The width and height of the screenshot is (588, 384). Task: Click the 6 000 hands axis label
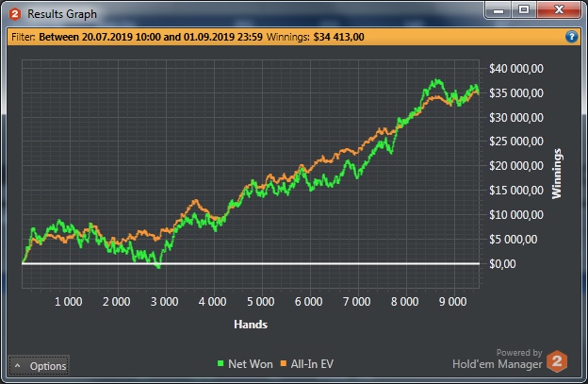tap(309, 301)
